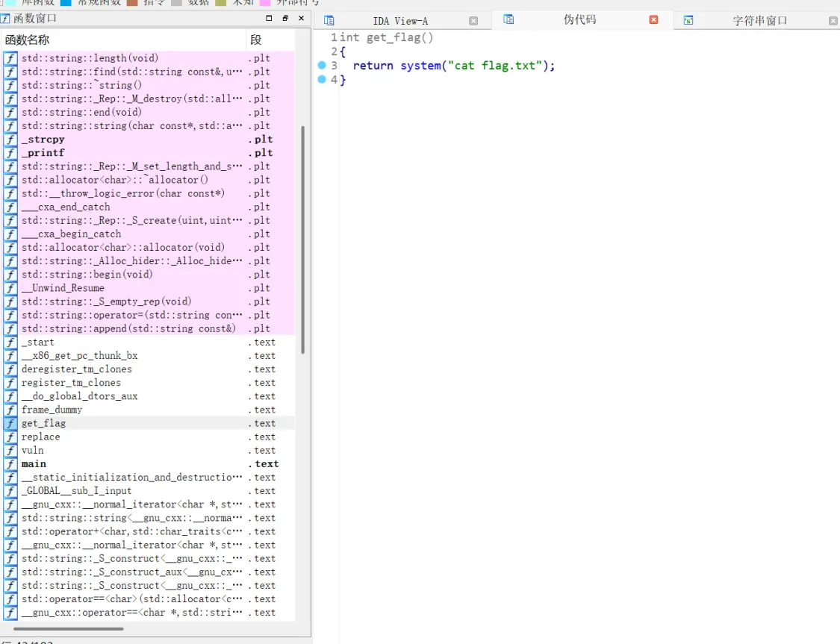Screen dimensions: 840x644
Task: Click function icon beside vuln row
Action: point(10,450)
